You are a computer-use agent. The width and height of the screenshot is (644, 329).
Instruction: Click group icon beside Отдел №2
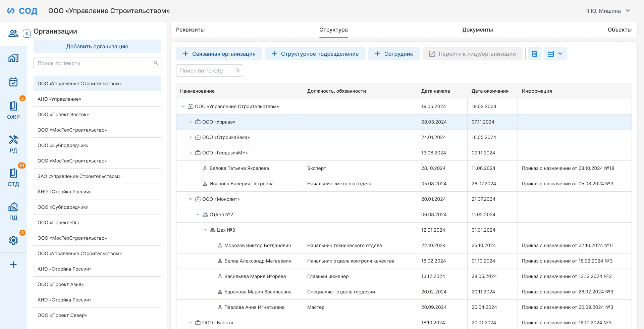tap(205, 215)
